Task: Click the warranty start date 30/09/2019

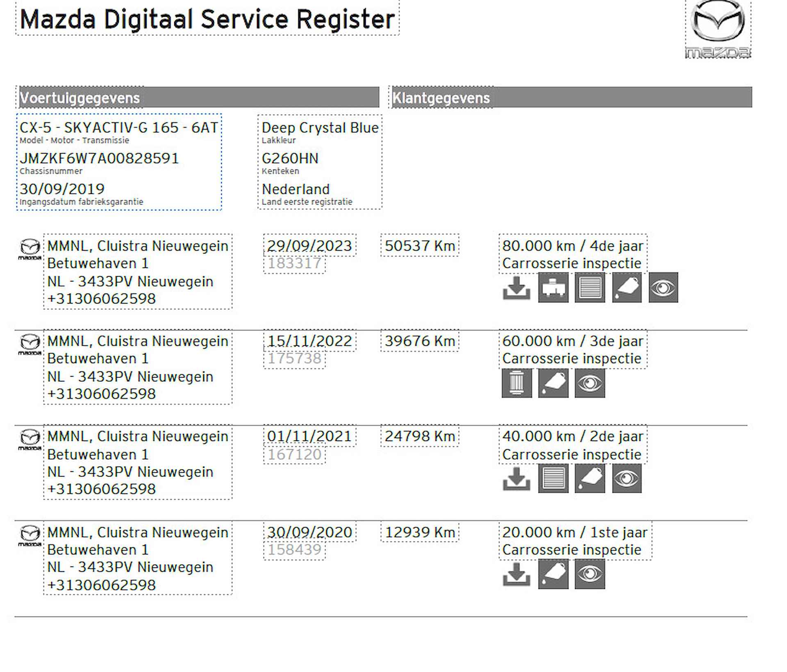Action: click(62, 189)
